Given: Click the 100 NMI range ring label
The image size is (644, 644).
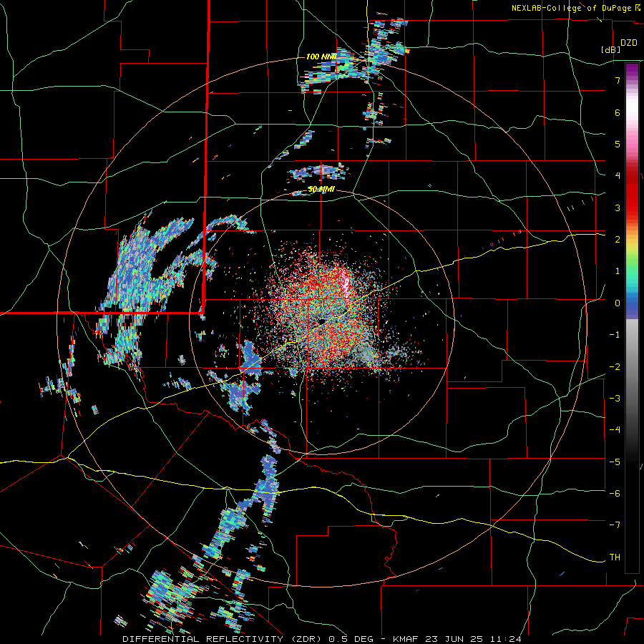Looking at the screenshot, I should 321,57.
